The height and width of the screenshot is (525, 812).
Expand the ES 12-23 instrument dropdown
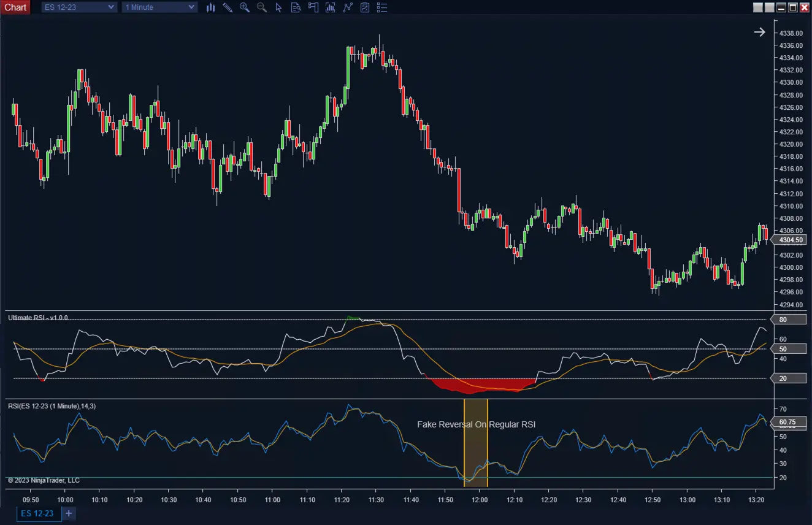79,7
